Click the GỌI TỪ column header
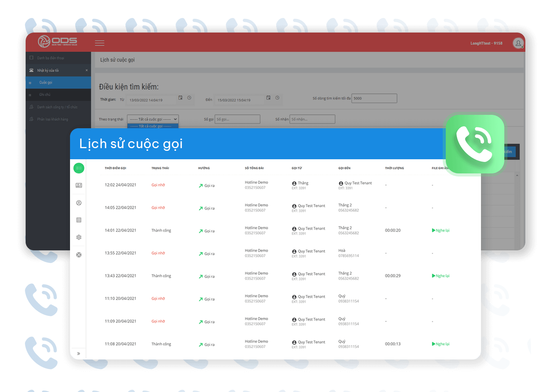The image size is (551, 392). pos(297,168)
